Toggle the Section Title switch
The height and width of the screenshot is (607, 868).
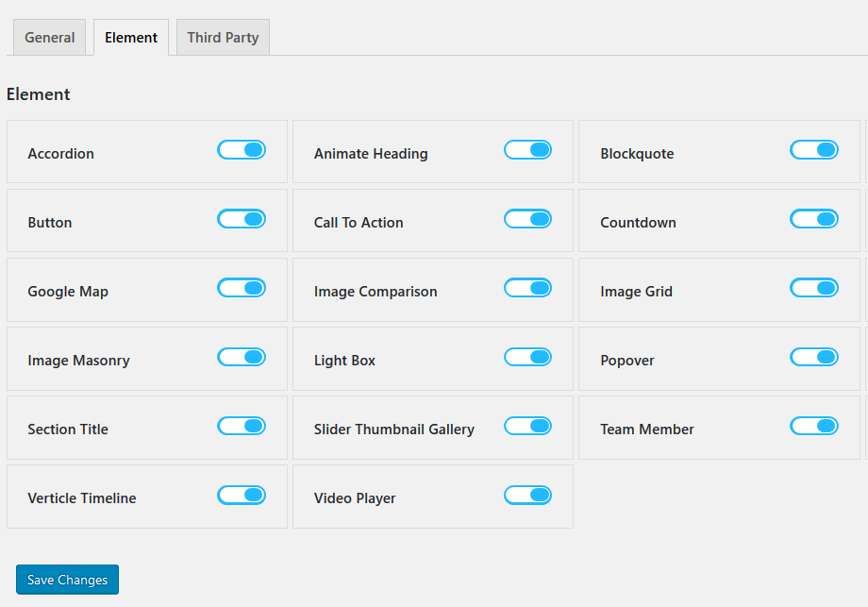(242, 426)
